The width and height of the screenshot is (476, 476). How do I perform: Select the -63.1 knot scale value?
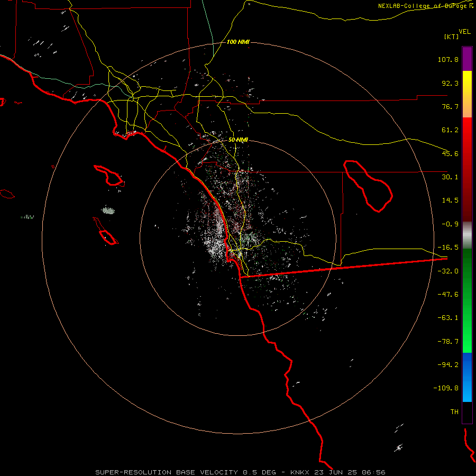(x=448, y=318)
